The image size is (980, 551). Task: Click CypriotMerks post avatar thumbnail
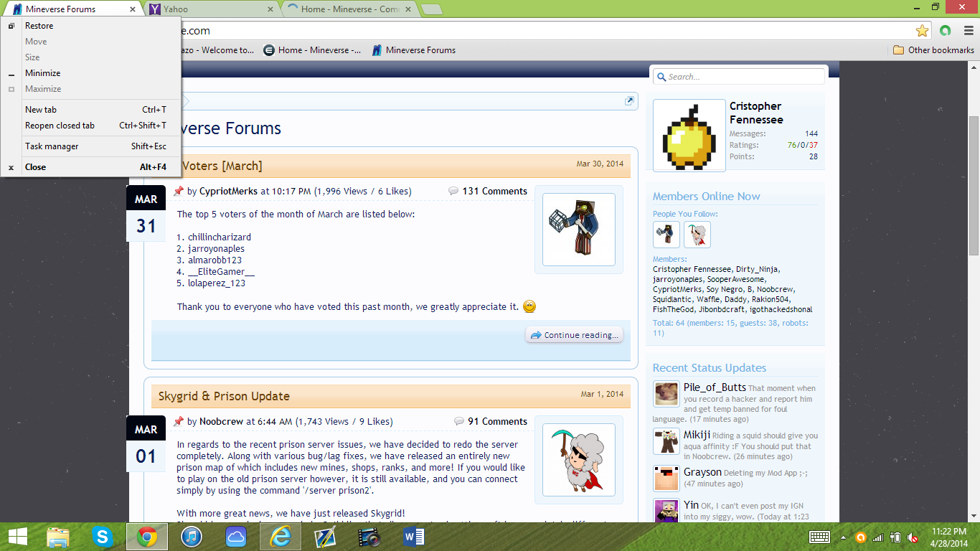point(579,230)
